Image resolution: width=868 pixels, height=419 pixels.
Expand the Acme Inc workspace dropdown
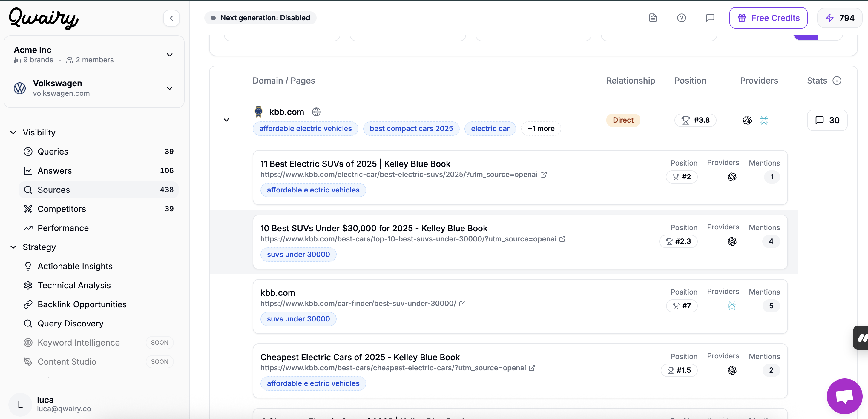[x=169, y=55]
